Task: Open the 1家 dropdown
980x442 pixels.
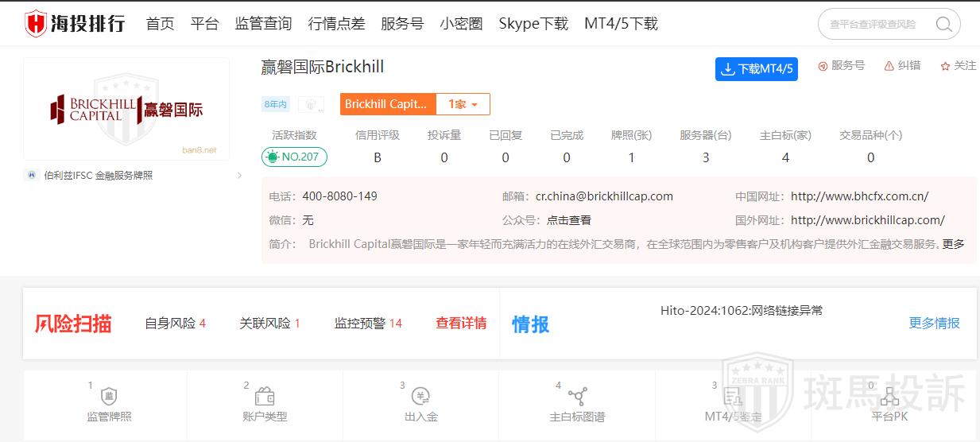Action: click(463, 104)
